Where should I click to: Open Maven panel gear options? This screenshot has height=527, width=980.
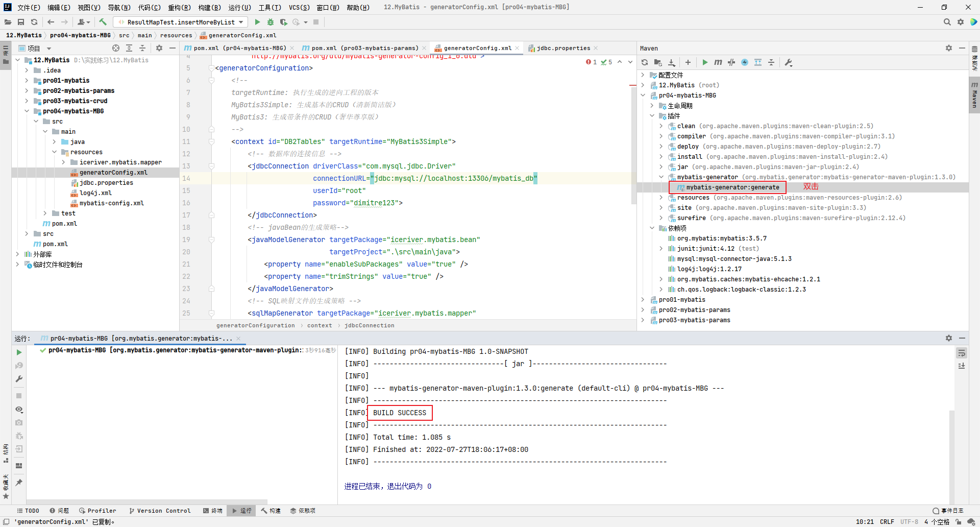949,48
